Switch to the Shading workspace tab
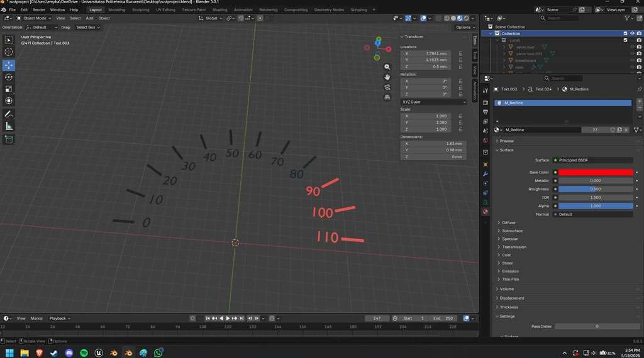 tap(219, 10)
